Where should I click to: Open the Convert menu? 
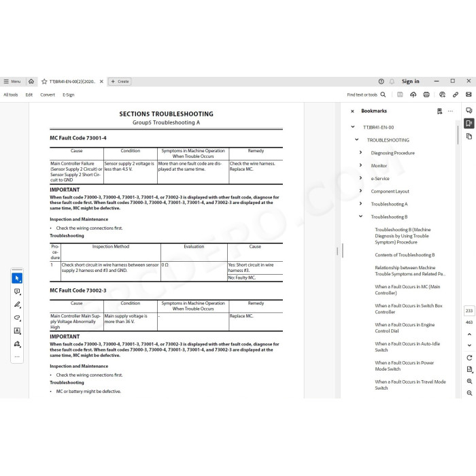48,95
